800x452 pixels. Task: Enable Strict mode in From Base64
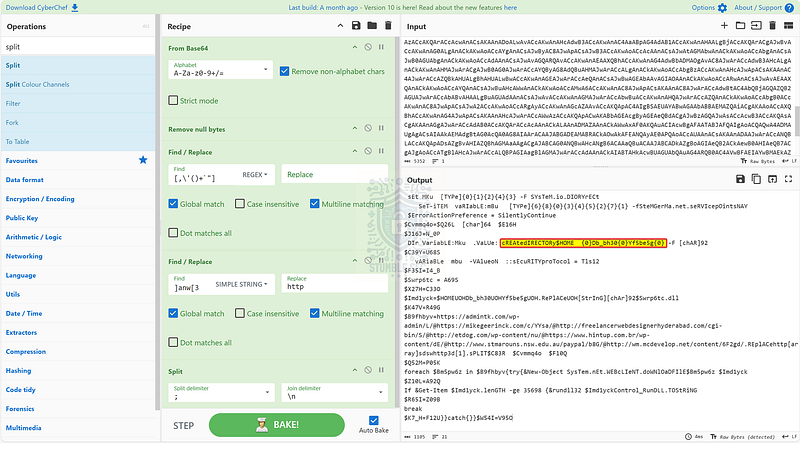coord(173,101)
